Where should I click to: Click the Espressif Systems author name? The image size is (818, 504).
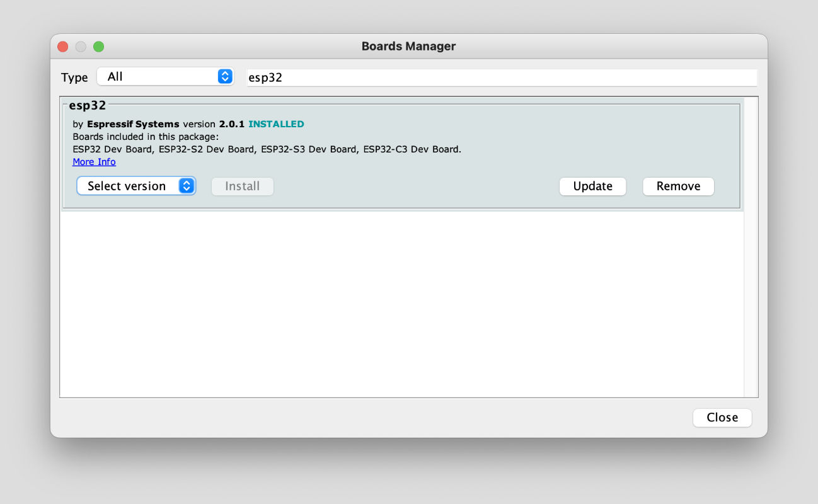(x=133, y=124)
